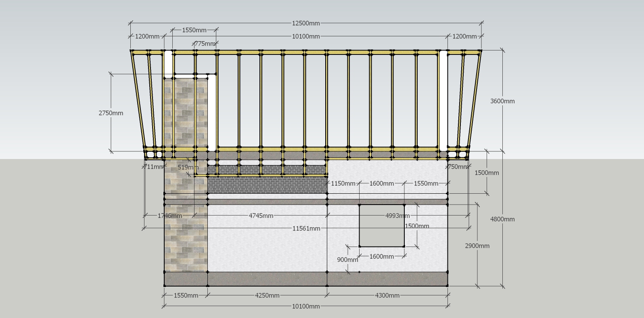Click the 1200mm dimension adjacent to the top 1550mm
Viewport: 644px width, 318px height.
pyautogui.click(x=147, y=36)
